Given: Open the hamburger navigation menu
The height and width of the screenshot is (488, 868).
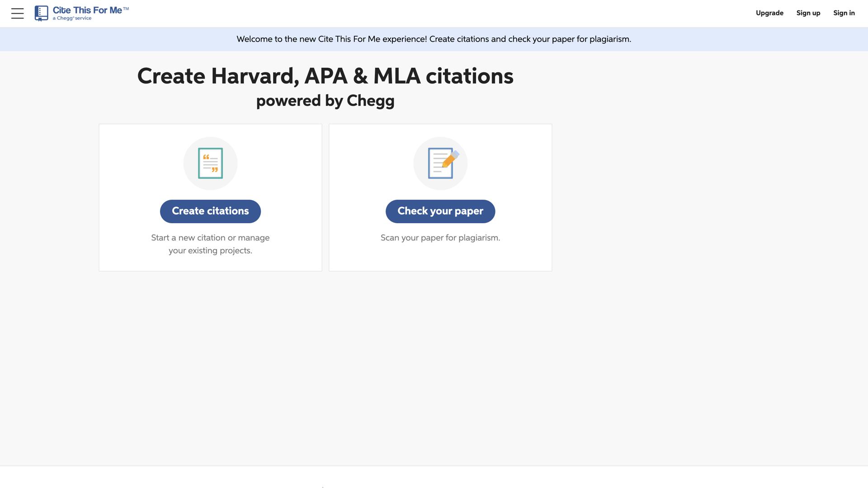Looking at the screenshot, I should click(17, 14).
